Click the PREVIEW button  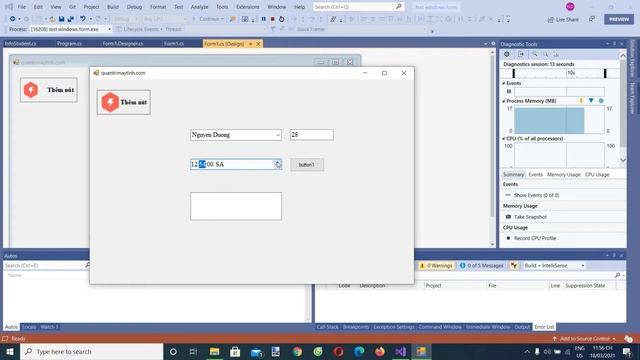coord(619,19)
